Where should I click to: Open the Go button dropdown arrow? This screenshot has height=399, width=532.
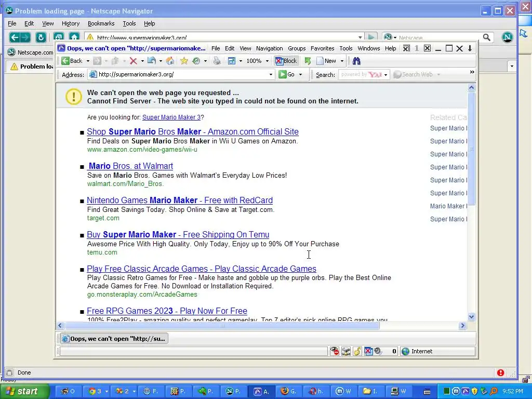[x=300, y=74]
